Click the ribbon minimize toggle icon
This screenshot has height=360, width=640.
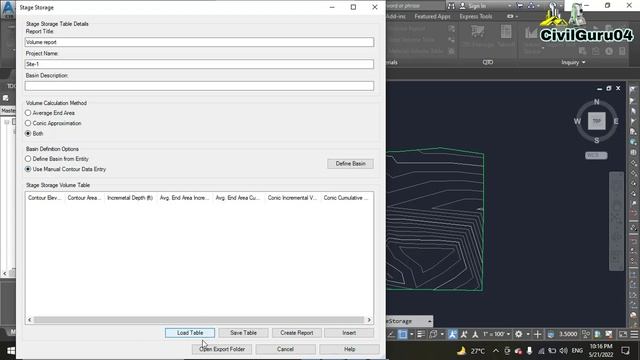click(510, 17)
